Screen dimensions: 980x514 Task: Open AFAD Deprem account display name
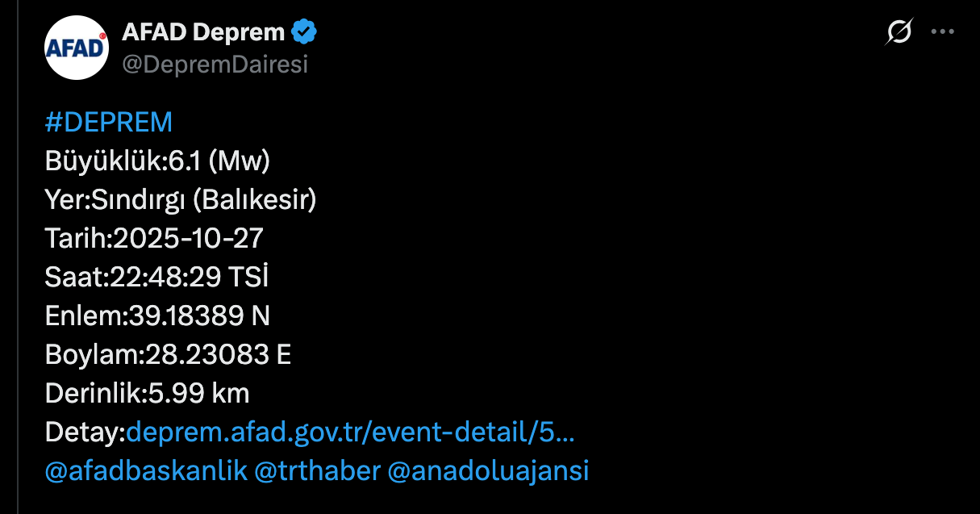coord(203,32)
